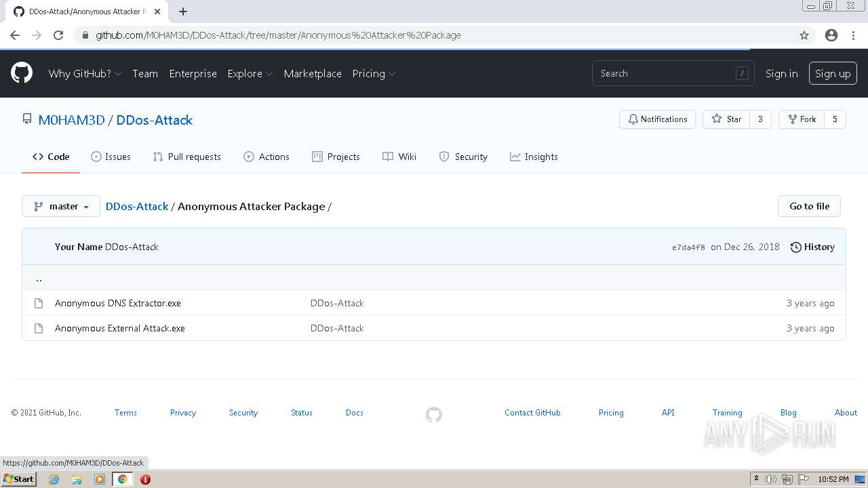Screen dimensions: 868x488
Task: Click the Chrome icon in taskbar
Action: coord(123,479)
